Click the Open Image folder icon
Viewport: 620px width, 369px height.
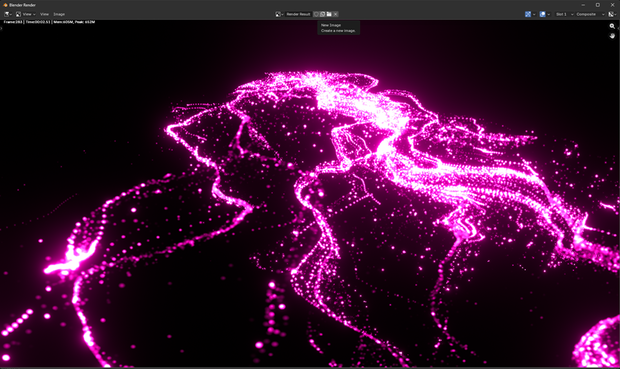point(329,14)
